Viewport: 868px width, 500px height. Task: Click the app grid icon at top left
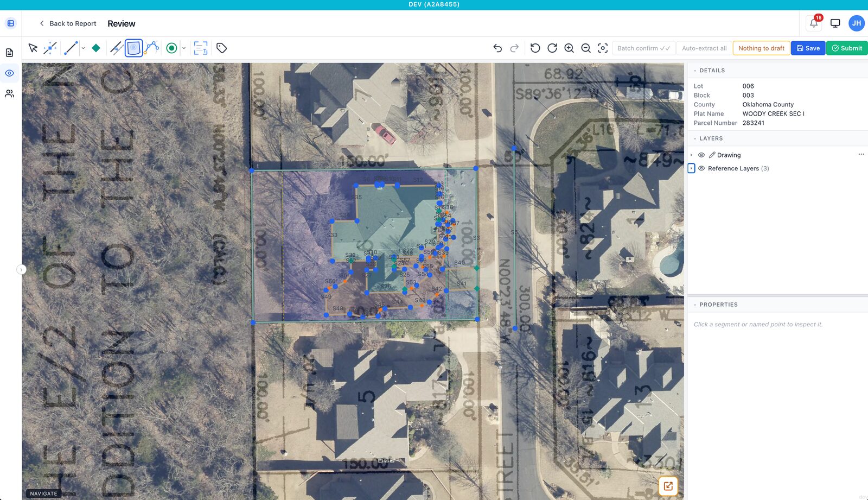11,23
